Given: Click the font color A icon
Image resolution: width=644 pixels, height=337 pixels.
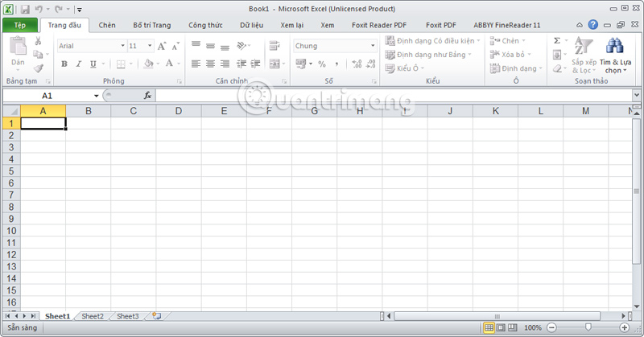Looking at the screenshot, I should coord(169,64).
